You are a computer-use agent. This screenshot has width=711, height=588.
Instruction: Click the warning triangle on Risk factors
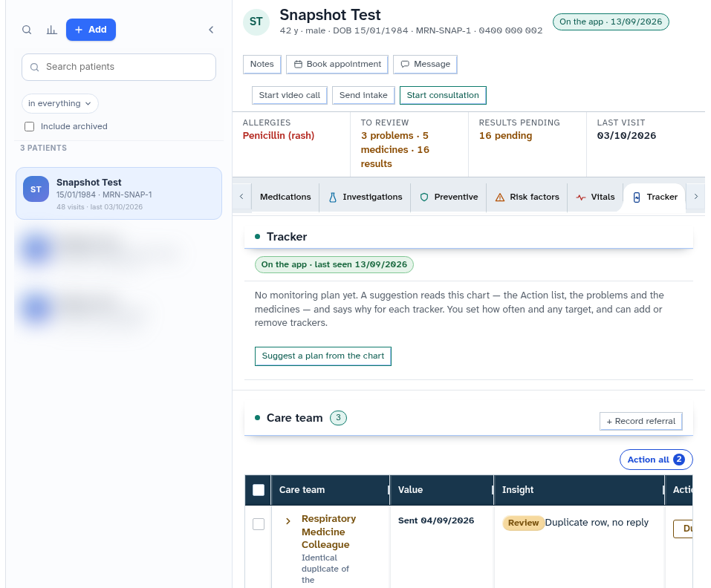pyautogui.click(x=500, y=197)
